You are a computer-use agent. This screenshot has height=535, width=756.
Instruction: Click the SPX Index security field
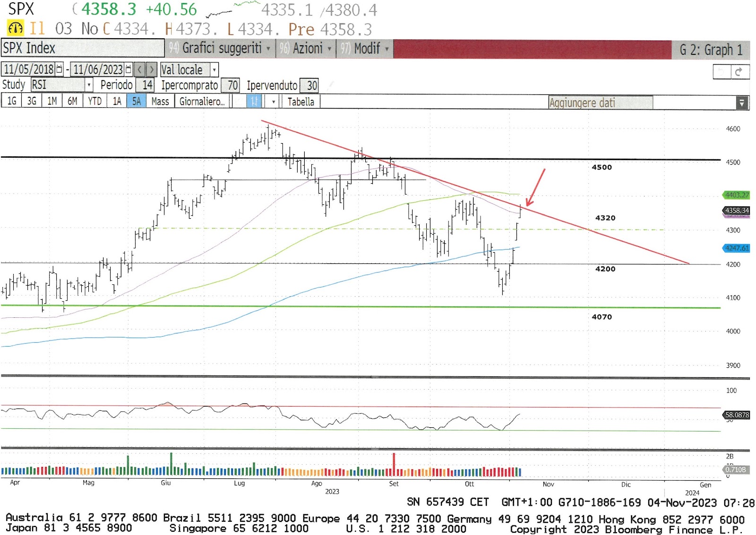(83, 48)
